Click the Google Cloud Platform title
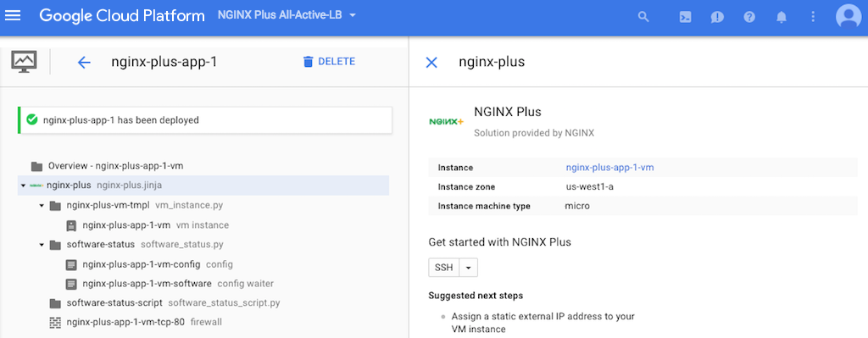The height and width of the screenshot is (338, 868). (x=122, y=15)
